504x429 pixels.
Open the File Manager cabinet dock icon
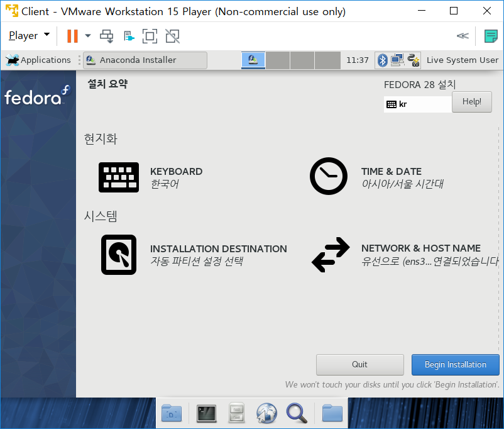pos(236,413)
